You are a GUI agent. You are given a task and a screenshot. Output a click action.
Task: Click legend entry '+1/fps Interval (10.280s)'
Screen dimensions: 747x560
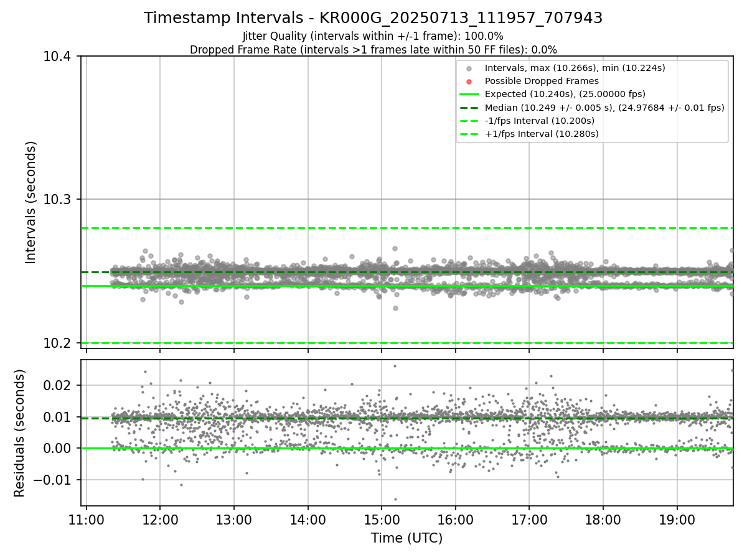542,134
